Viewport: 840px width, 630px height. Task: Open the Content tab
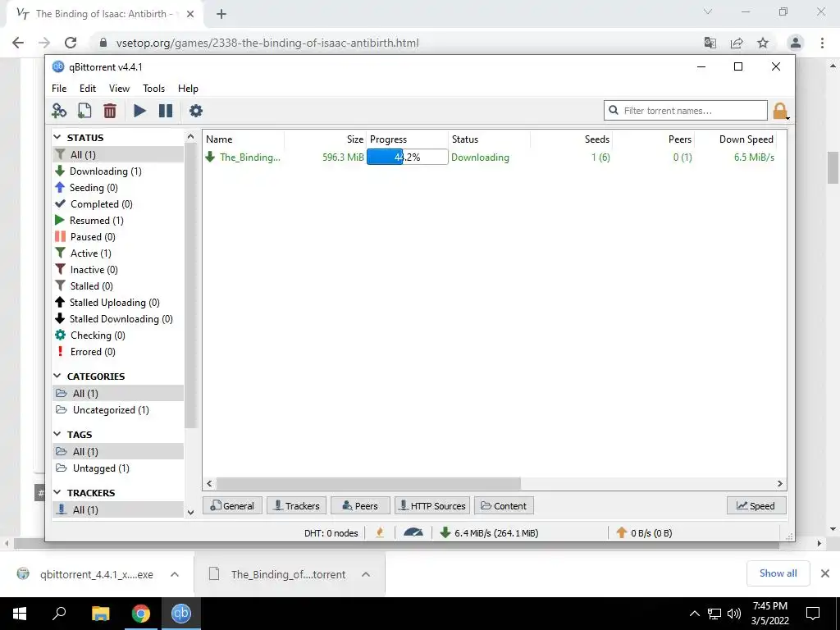tap(504, 505)
